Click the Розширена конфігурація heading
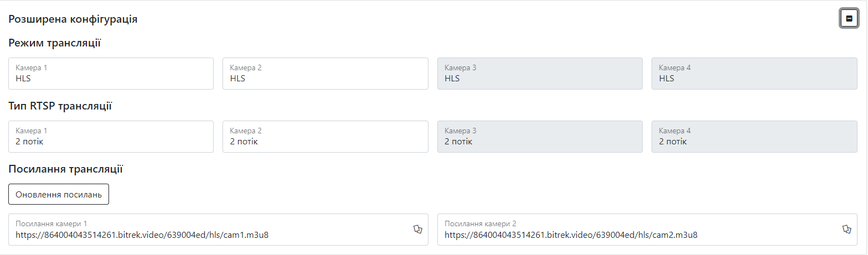868x255 pixels. click(73, 19)
